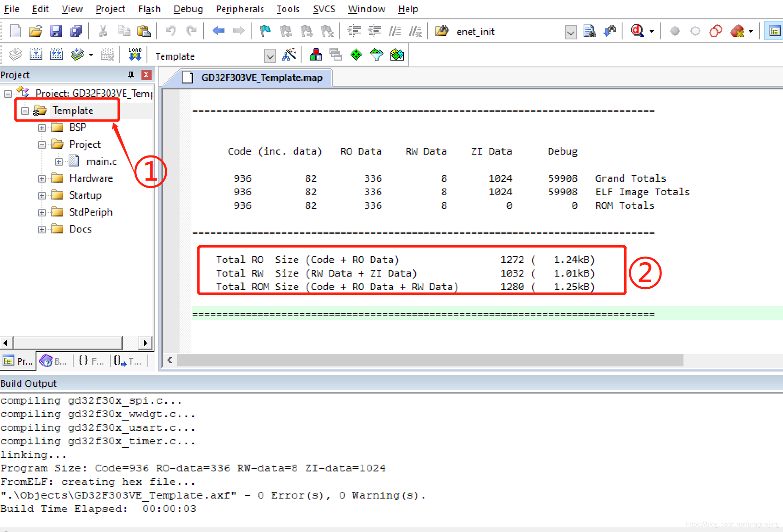Open the batch build icon
Image resolution: width=783 pixels, height=532 pixels.
coord(77,55)
